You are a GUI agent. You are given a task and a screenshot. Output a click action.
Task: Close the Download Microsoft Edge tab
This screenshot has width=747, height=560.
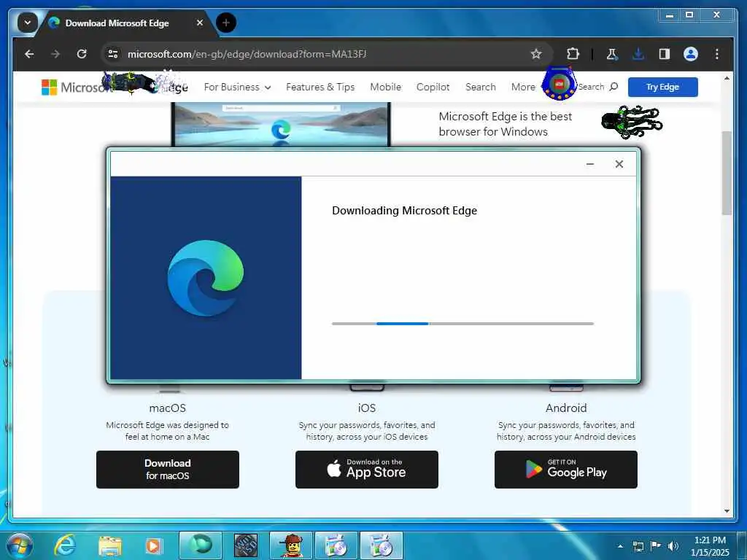(x=200, y=23)
